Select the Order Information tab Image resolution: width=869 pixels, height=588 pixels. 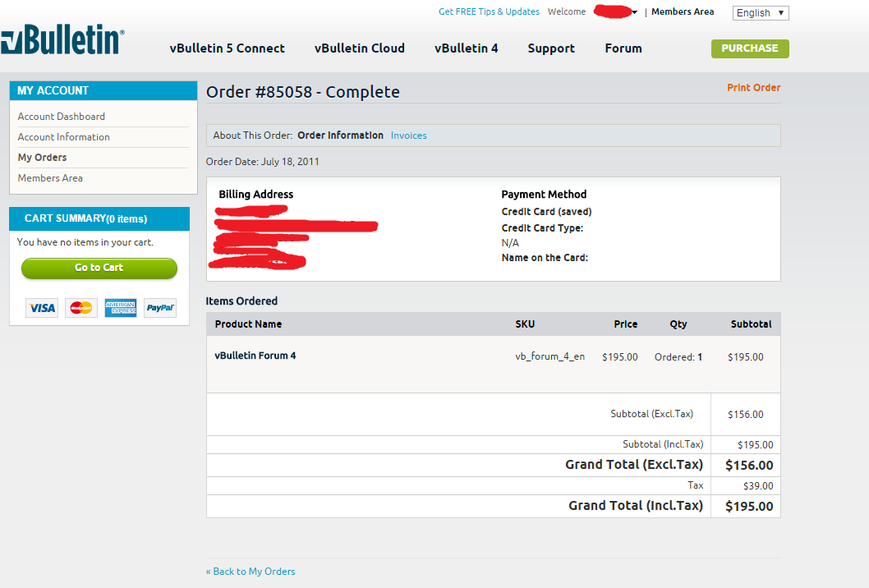(340, 136)
